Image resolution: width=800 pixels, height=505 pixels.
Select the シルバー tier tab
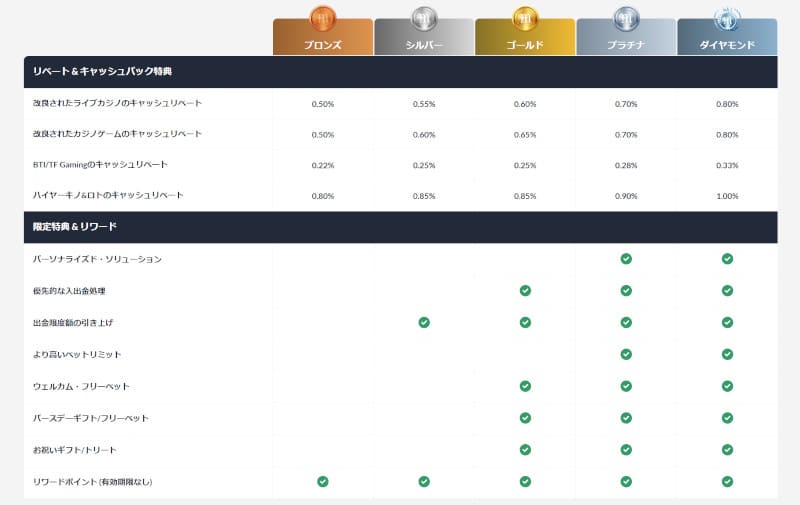[x=424, y=44]
